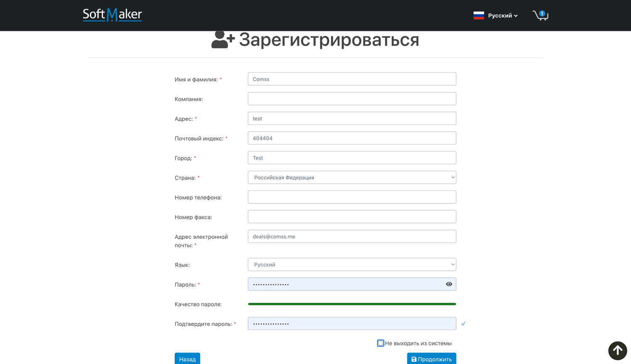Click the Назад button

[187, 359]
